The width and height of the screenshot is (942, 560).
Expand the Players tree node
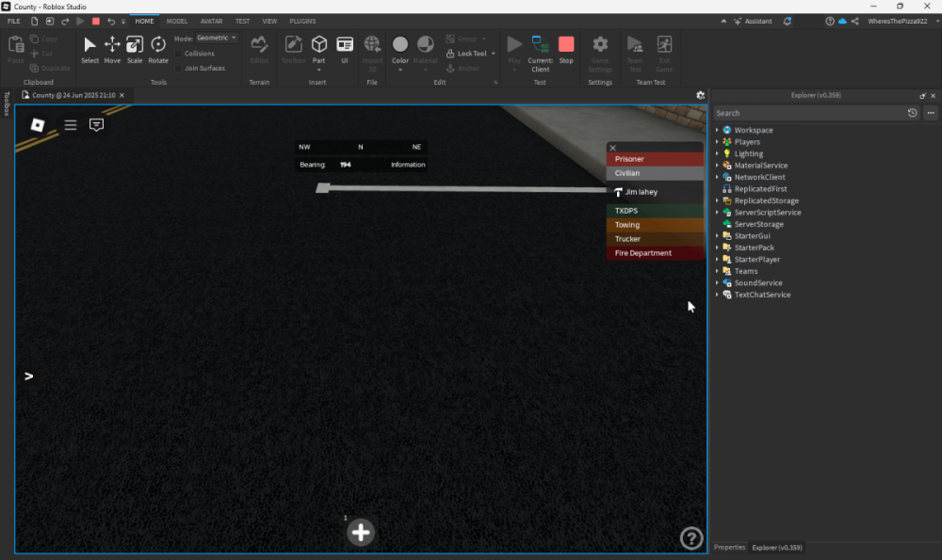(717, 142)
